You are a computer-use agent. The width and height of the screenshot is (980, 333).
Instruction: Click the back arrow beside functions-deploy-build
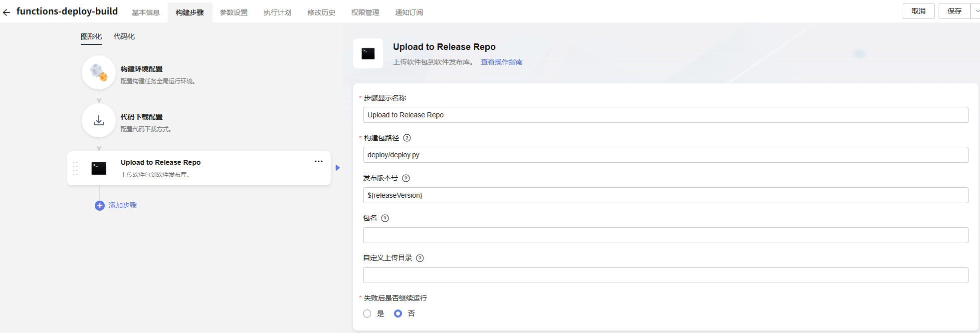pyautogui.click(x=6, y=12)
